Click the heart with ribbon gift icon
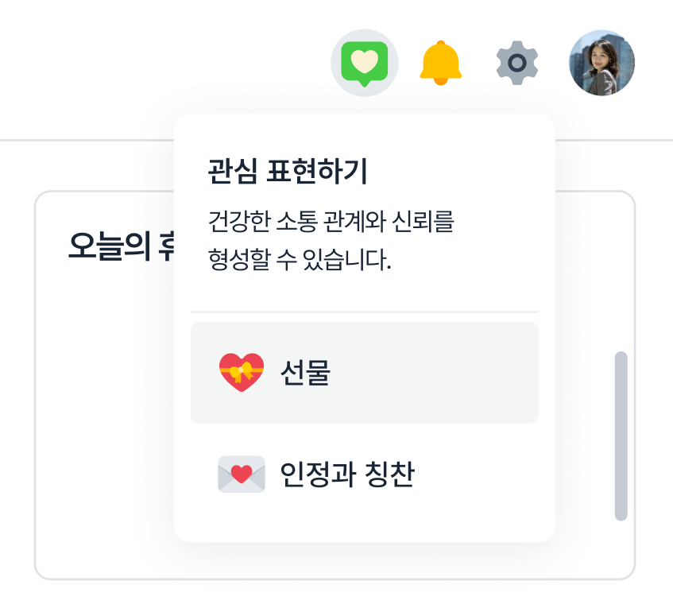 click(241, 372)
